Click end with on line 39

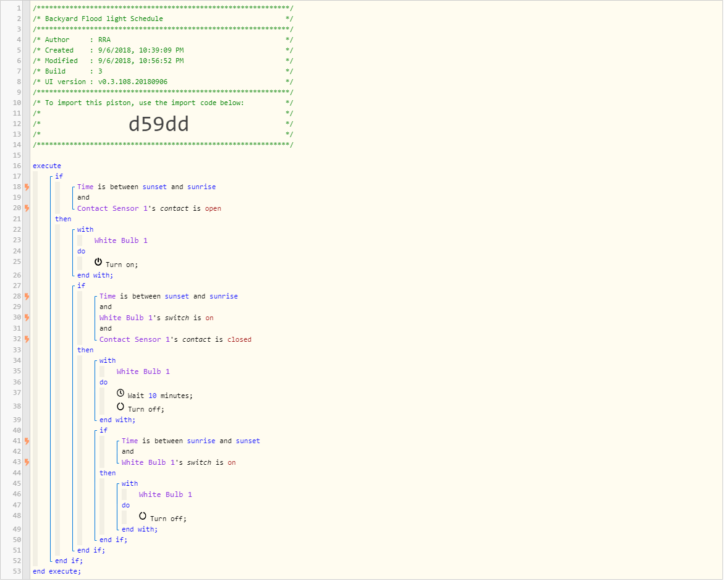[117, 420]
